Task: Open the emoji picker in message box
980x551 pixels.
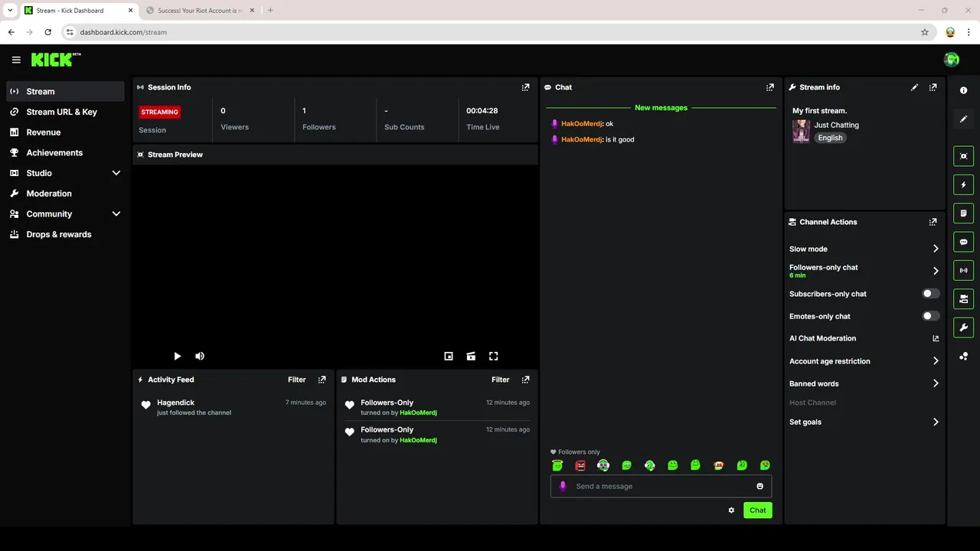Action: coord(759,486)
